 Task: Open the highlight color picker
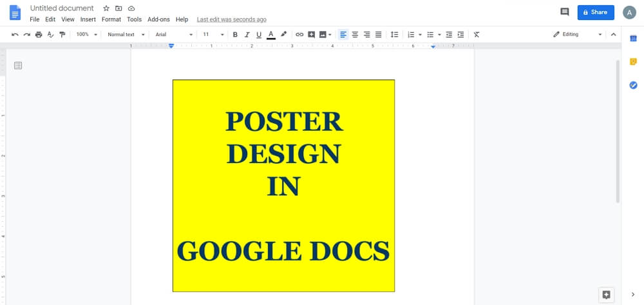283,35
